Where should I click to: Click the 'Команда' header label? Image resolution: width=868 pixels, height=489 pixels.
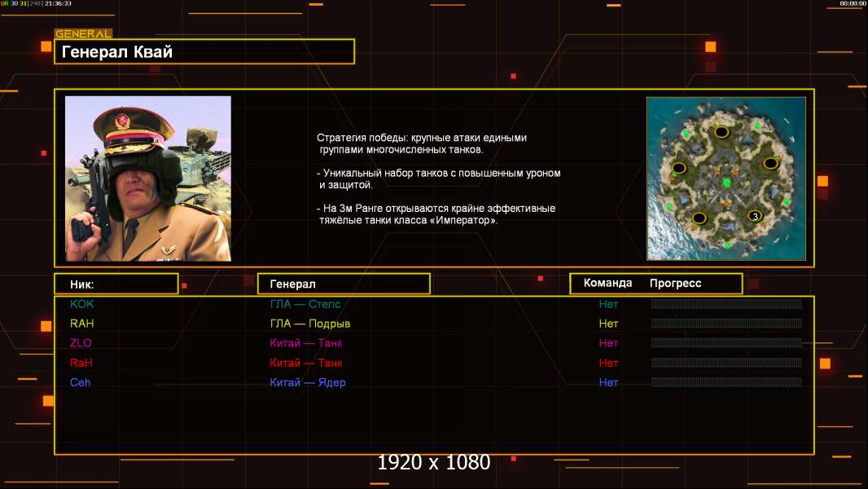click(607, 283)
